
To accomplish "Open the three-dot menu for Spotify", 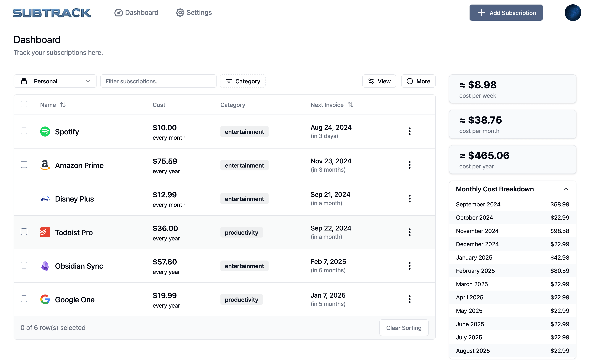I will click(x=409, y=132).
